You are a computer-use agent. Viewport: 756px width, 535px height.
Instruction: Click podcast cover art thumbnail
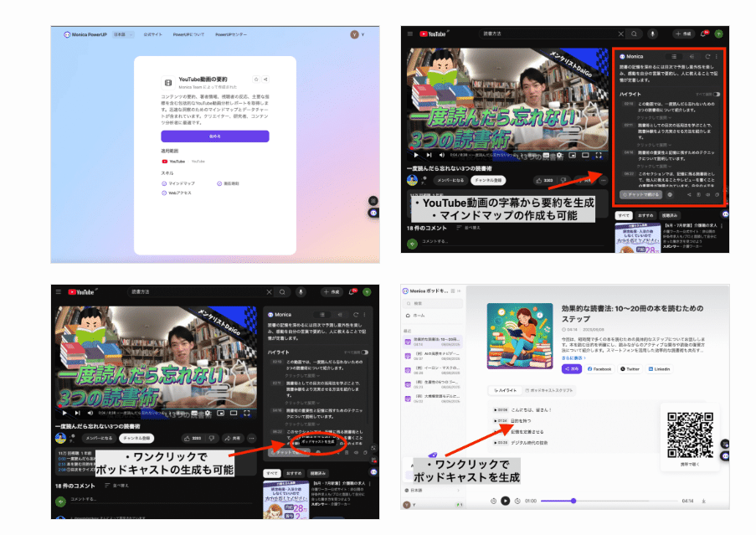pyautogui.click(x=520, y=336)
